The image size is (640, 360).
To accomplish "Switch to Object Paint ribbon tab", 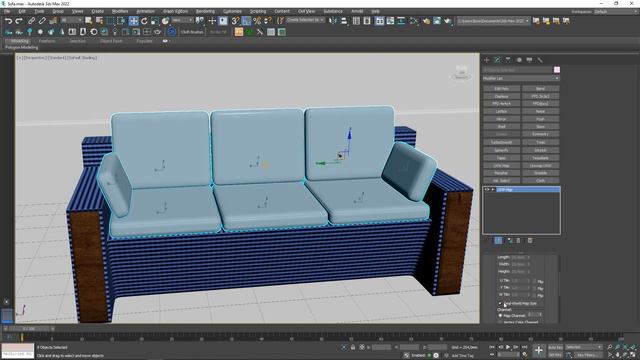I will point(111,41).
